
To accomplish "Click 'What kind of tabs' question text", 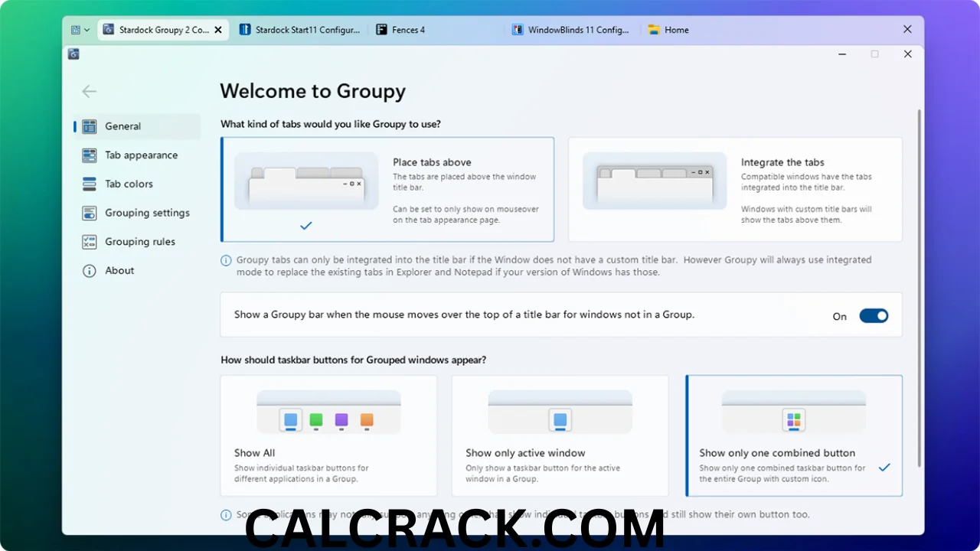I will 331,124.
